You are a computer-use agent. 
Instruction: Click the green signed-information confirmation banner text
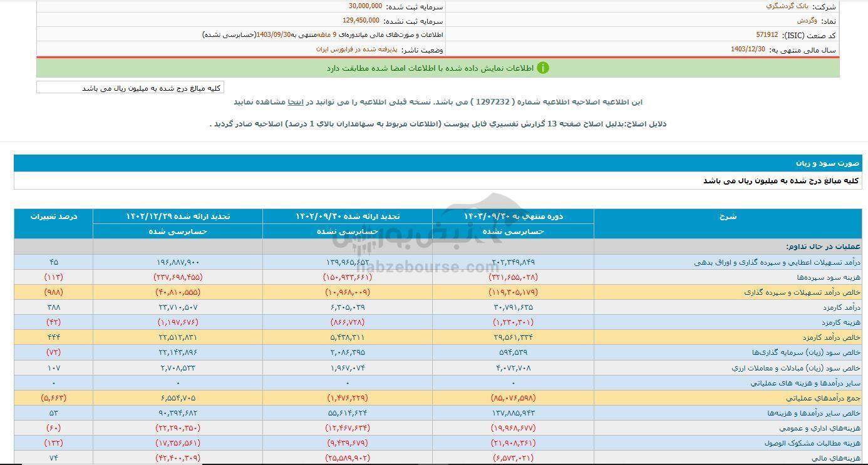point(430,68)
